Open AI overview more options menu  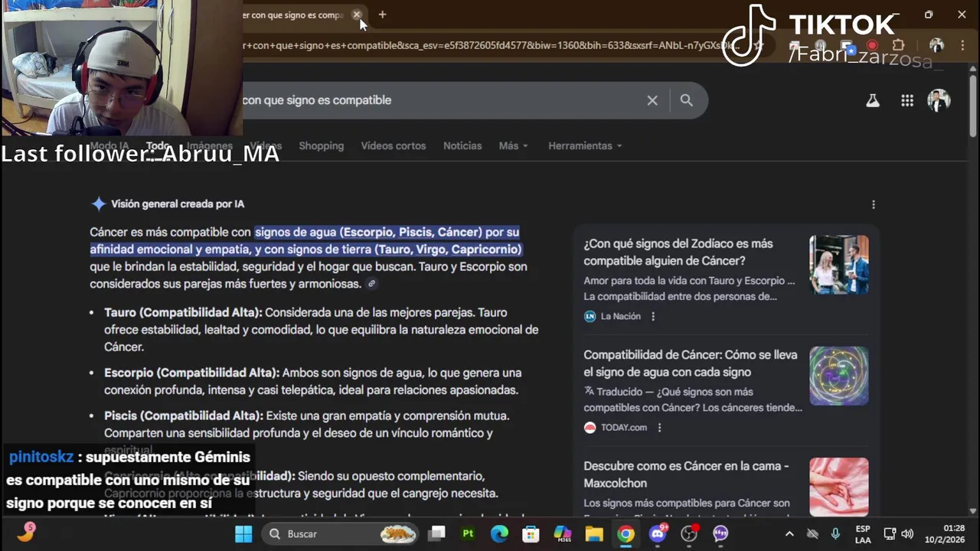(874, 204)
